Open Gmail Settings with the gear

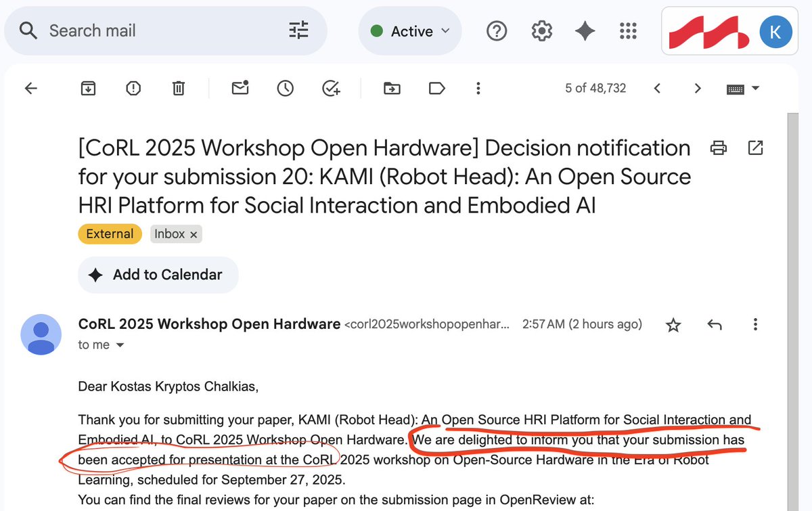click(541, 30)
